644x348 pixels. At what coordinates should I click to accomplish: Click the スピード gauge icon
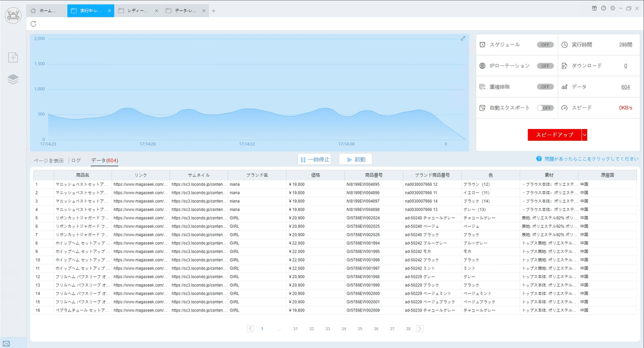(564, 107)
